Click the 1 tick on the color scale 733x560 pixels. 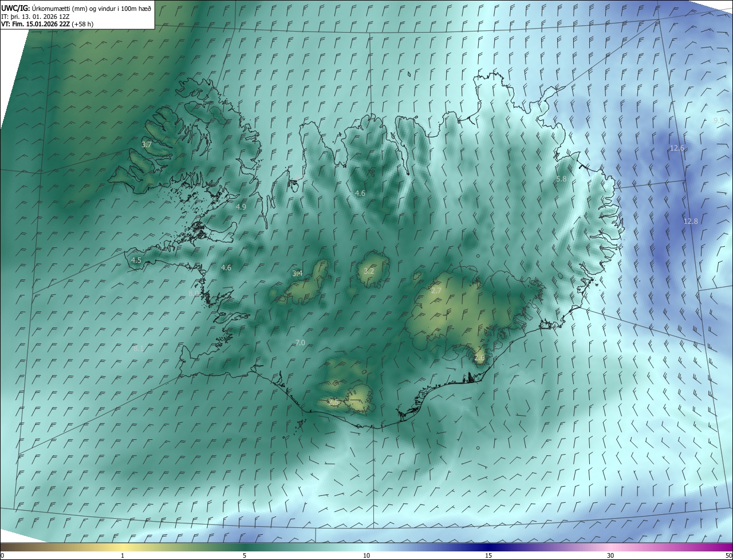click(123, 555)
